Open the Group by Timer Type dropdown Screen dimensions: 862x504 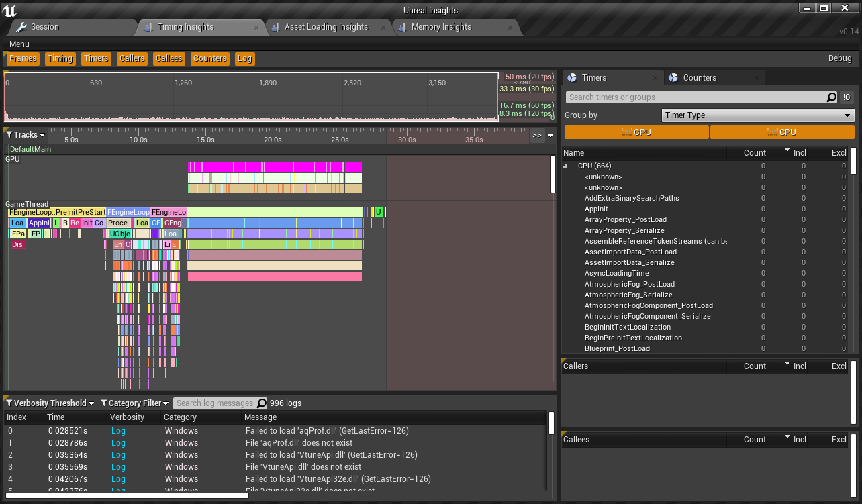757,115
